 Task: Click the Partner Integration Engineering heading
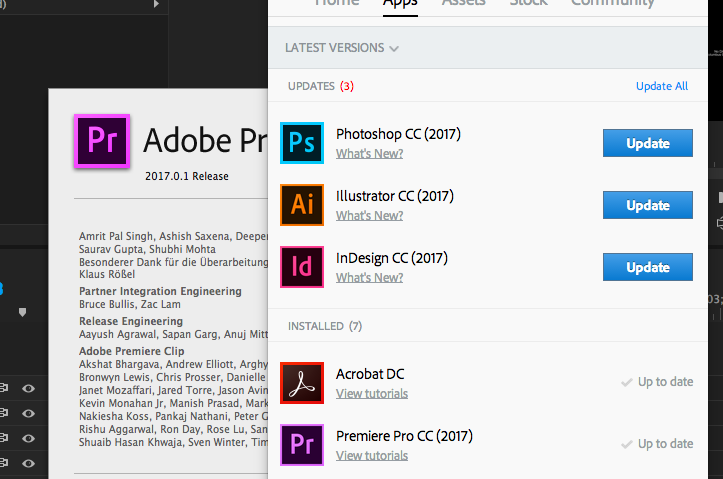tap(160, 291)
